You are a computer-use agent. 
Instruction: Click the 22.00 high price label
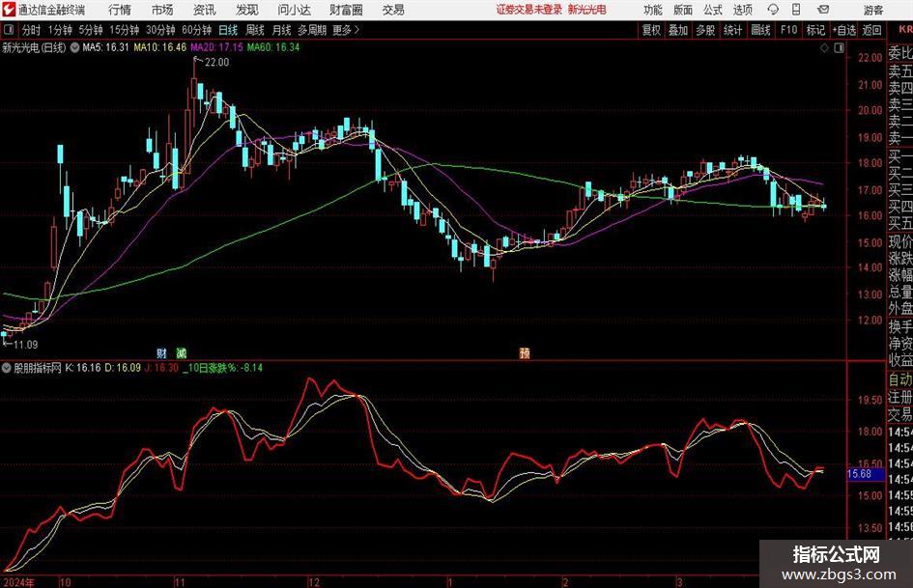[216, 62]
